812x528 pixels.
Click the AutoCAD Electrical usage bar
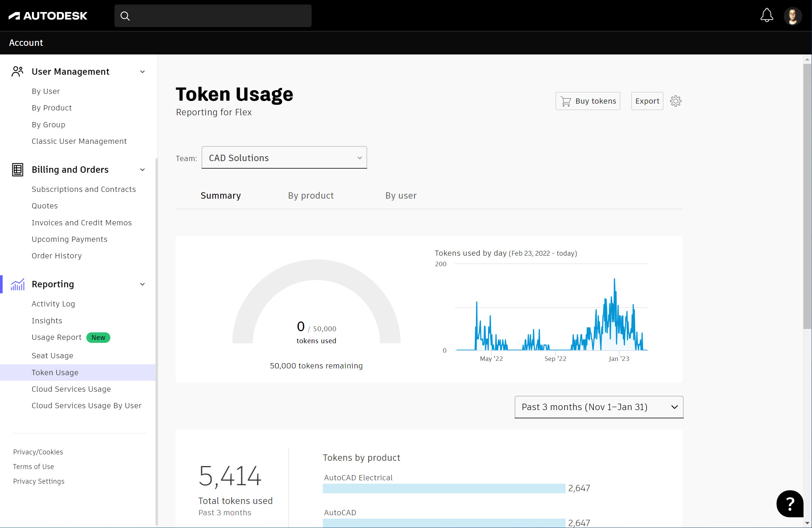pos(444,488)
